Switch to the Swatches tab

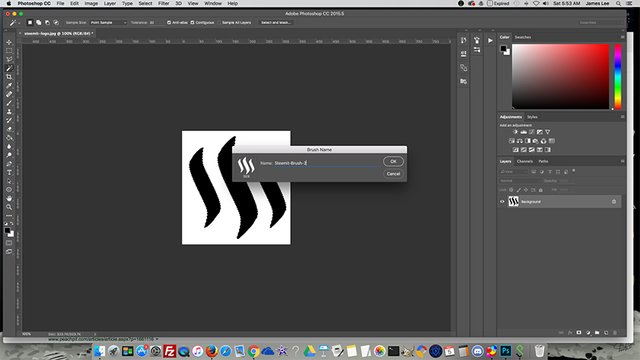tap(522, 37)
